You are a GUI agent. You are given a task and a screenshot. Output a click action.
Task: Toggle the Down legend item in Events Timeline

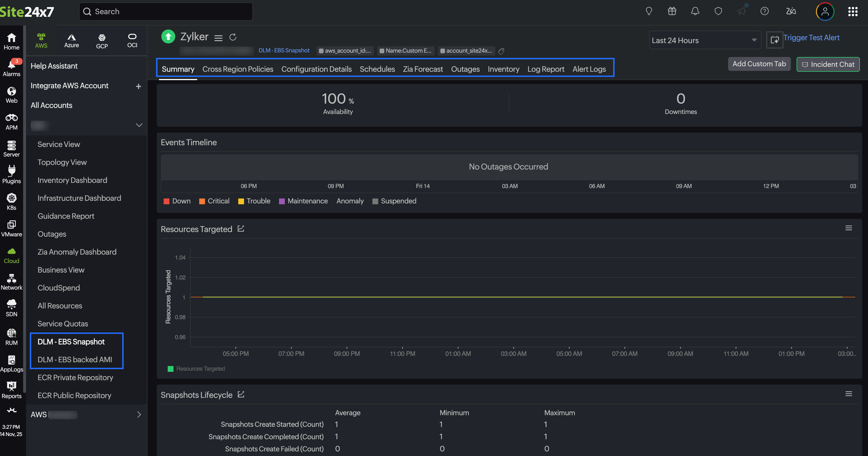[x=177, y=201]
